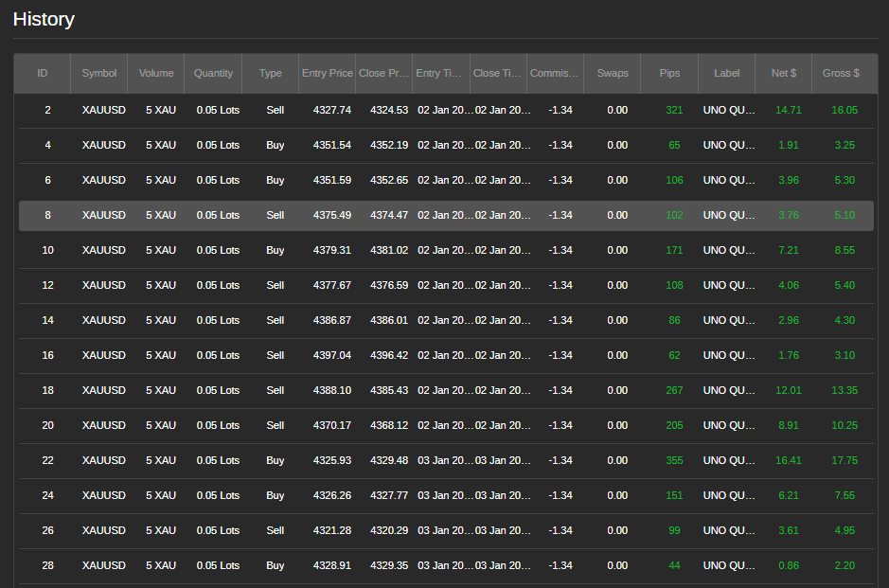Screen dimensions: 889x588
Task: Click the Swaps column header
Action: pos(613,73)
